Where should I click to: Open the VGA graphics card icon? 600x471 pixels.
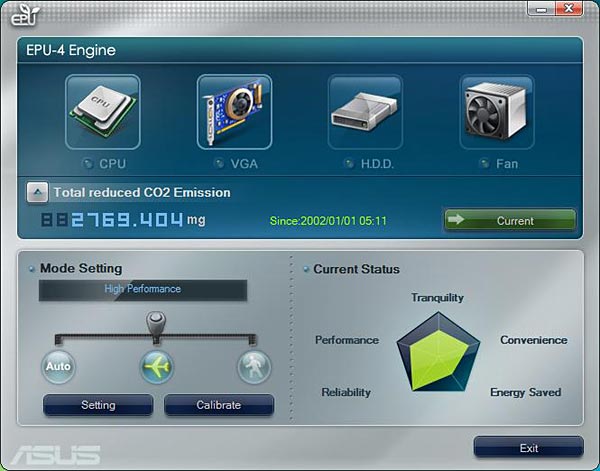[234, 112]
